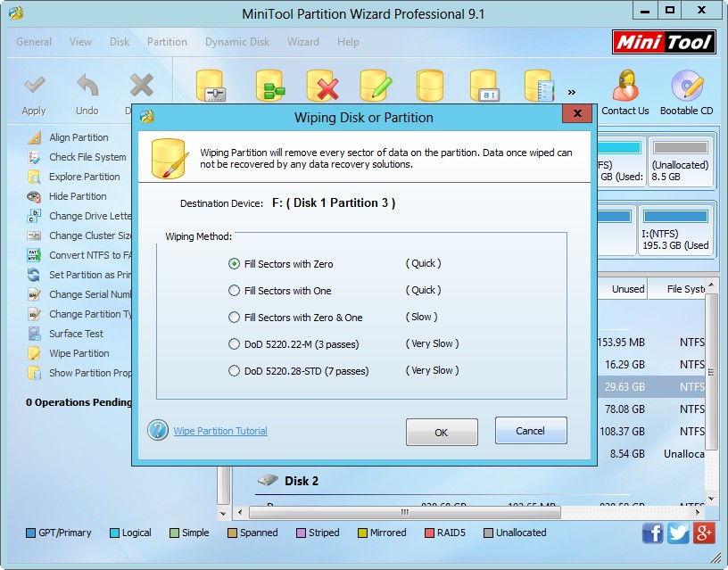The width and height of the screenshot is (728, 570).
Task: Open the Dynamic Disk menu
Action: (237, 42)
